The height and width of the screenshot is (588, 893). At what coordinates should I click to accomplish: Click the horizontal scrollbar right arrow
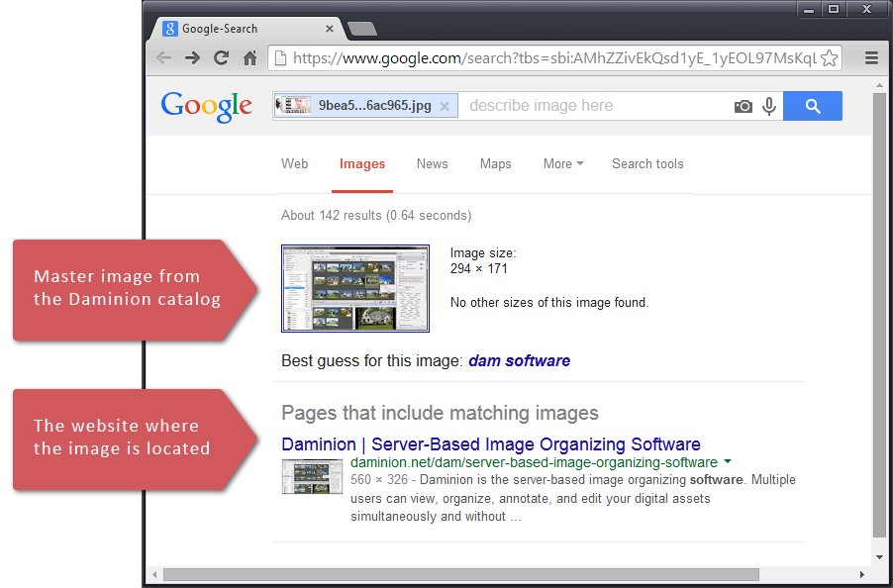click(x=861, y=574)
